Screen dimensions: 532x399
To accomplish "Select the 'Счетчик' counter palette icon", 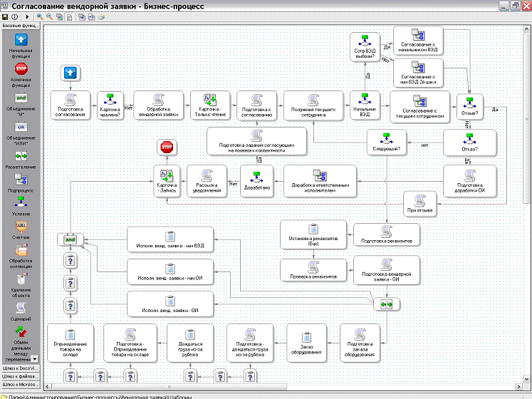I will pyautogui.click(x=21, y=226).
